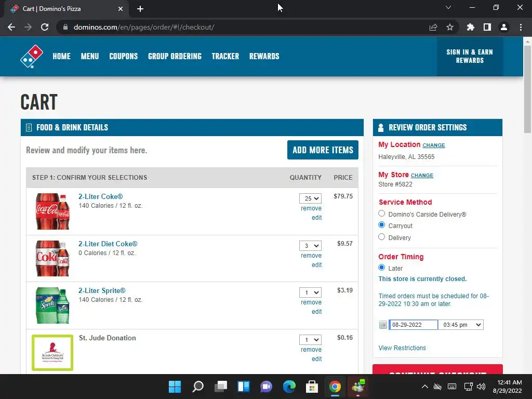Open the REWARDS navigation item
The height and width of the screenshot is (399, 532).
[264, 56]
